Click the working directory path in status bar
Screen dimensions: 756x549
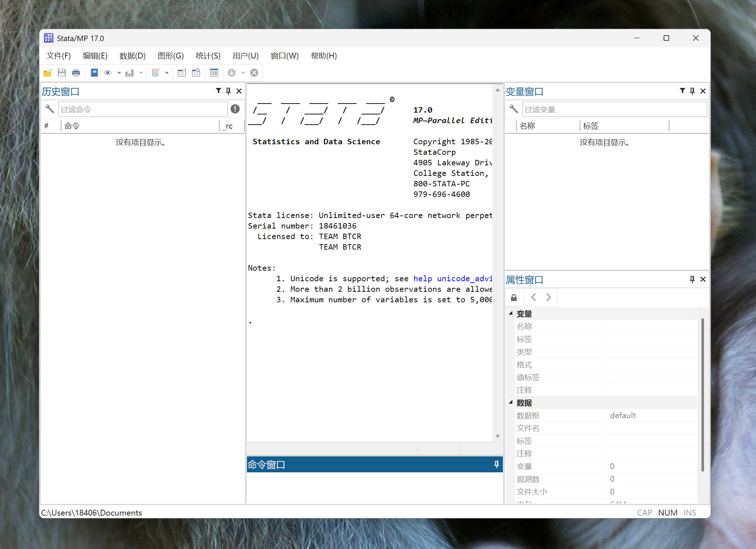click(92, 513)
